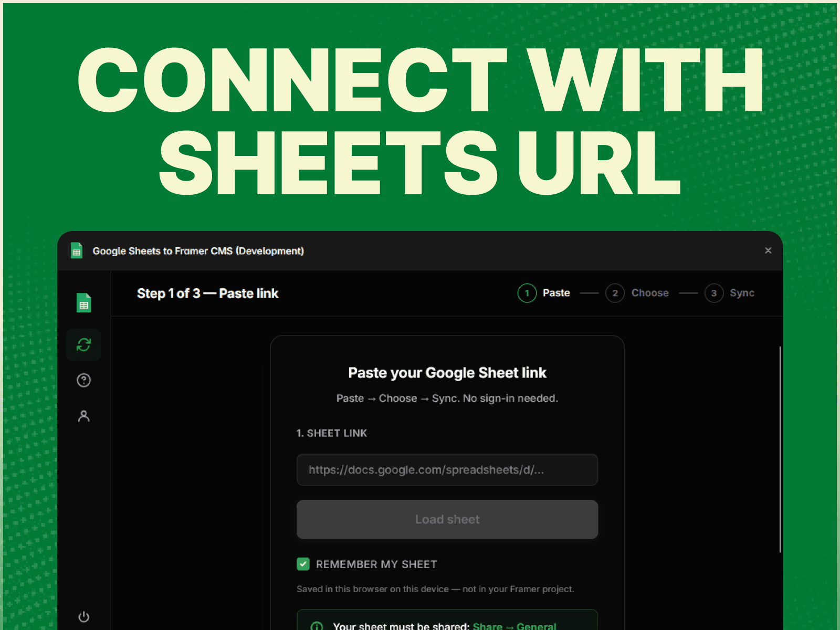Viewport: 840px width, 630px height.
Task: Go to step 3 Sync indicator
Action: click(x=729, y=293)
